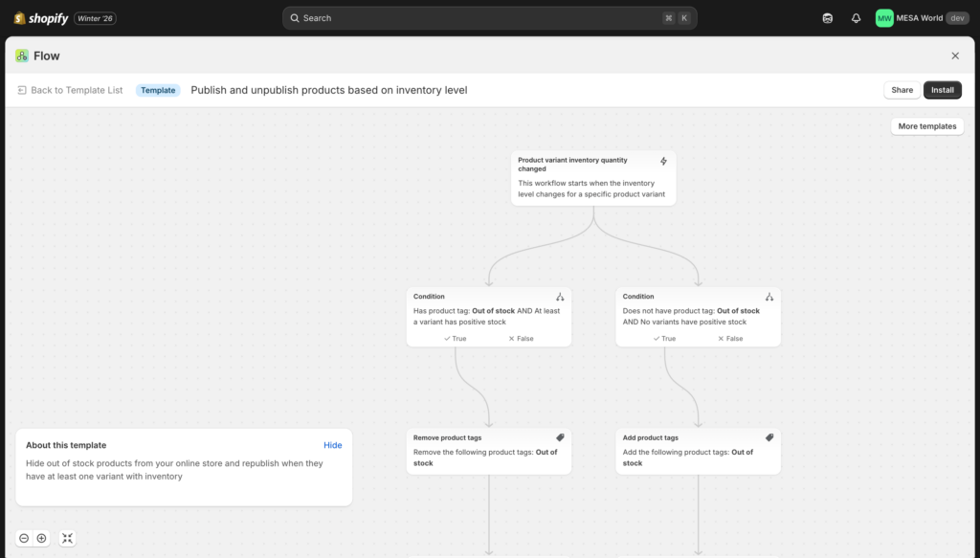
Task: Hide the About this template description
Action: pos(333,444)
